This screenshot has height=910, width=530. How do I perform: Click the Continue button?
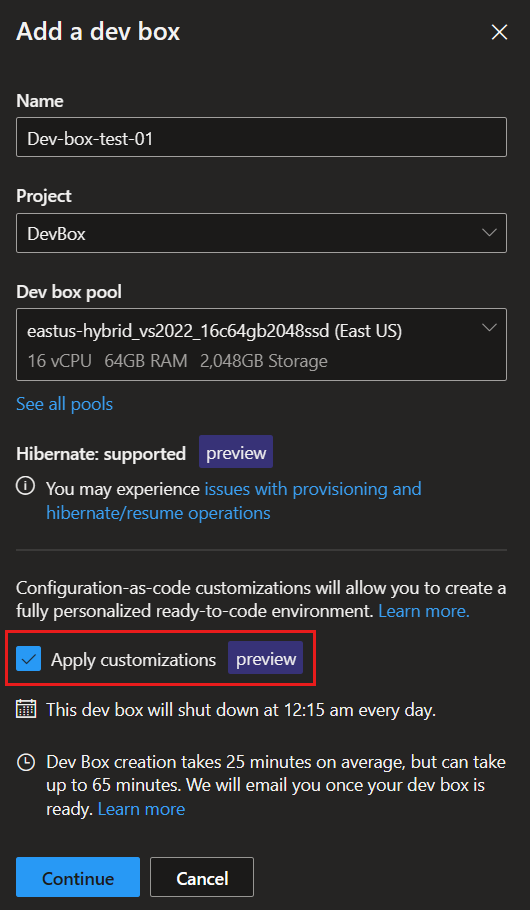[78, 877]
